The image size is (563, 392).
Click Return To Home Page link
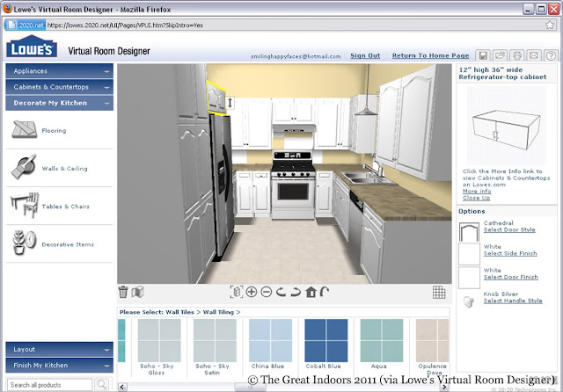point(430,55)
